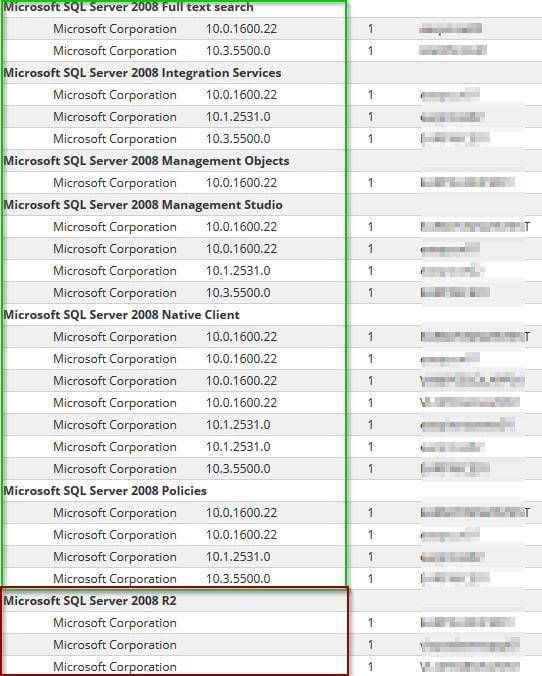Screen dimensions: 542x676
Task: Select Microsoft Corporation beside 10.3.5500.0 in Management Studio
Action: point(115,293)
